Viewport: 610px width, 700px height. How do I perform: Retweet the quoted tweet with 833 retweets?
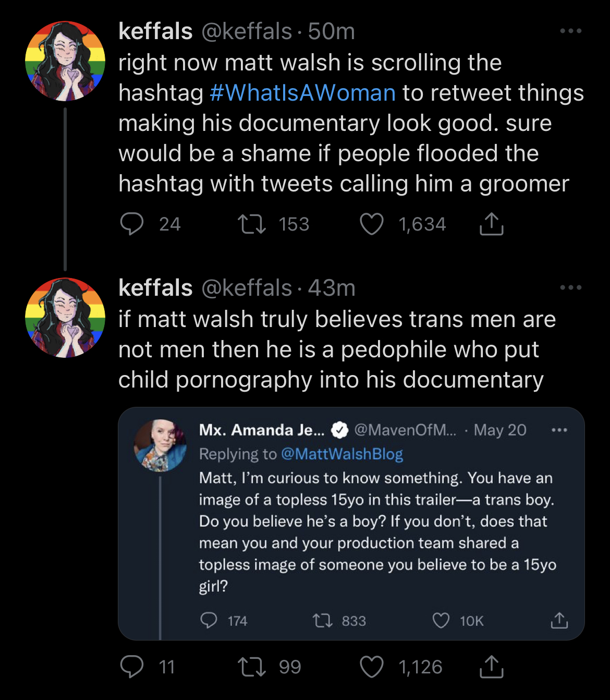pyautogui.click(x=322, y=621)
